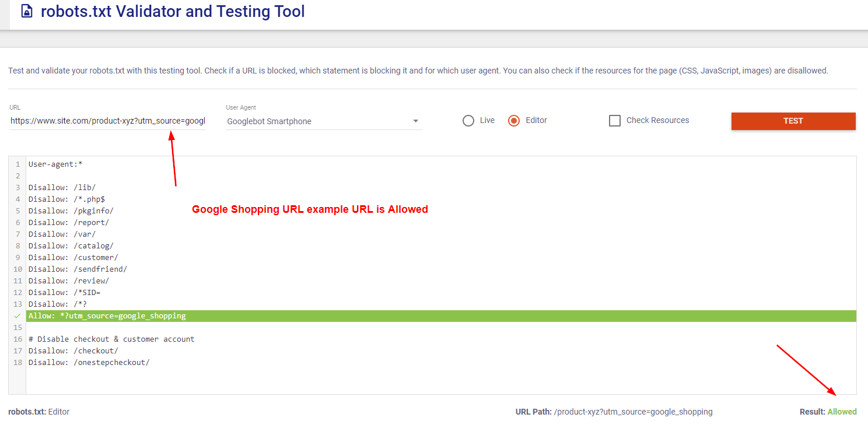868x428 pixels.
Task: Click the dropdown arrow next to Googlebot Smartphone
Action: point(415,120)
